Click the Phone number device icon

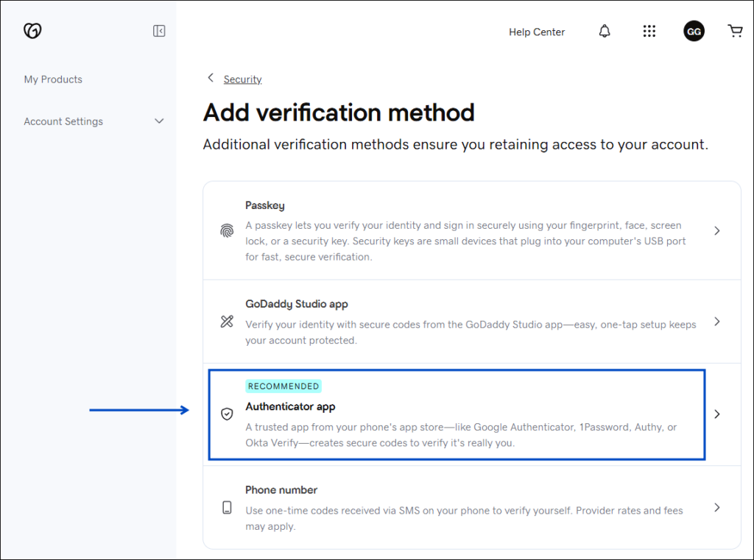[227, 508]
